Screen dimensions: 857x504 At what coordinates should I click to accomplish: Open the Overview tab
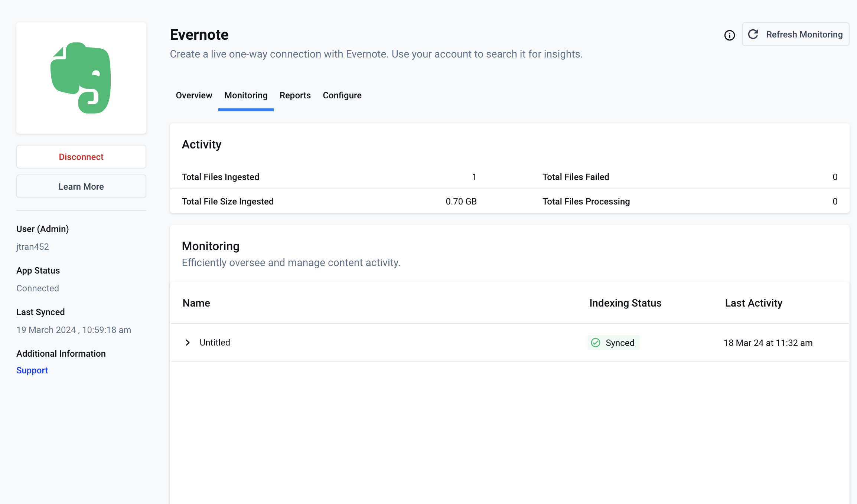[x=194, y=95]
